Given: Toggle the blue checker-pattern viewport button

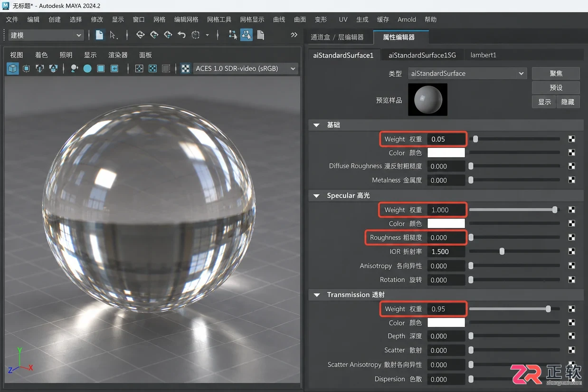Looking at the screenshot, I should point(152,68).
